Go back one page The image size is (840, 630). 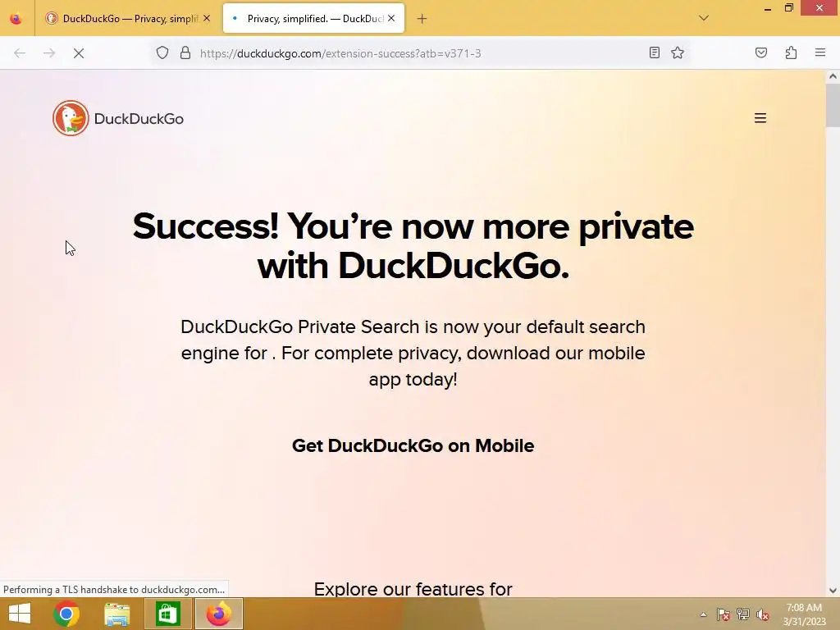pyautogui.click(x=20, y=53)
